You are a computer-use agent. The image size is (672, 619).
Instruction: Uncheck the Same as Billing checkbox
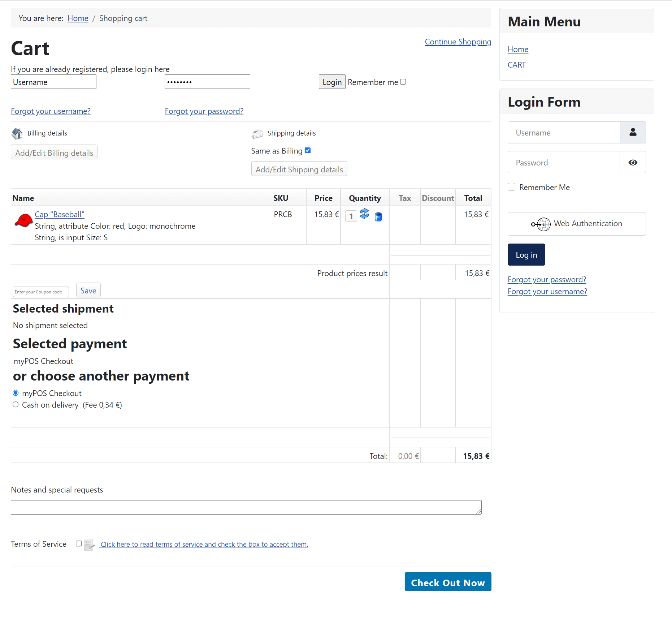coord(307,150)
